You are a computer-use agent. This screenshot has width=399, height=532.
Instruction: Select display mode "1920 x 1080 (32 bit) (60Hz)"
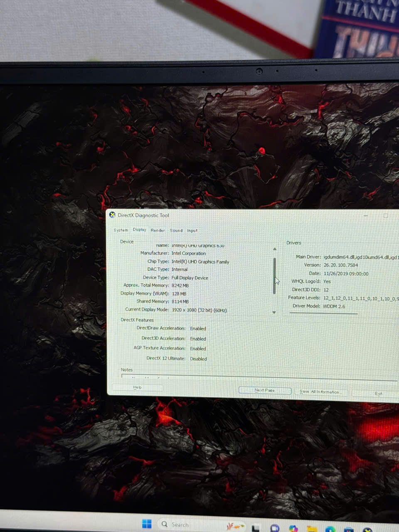point(199,310)
